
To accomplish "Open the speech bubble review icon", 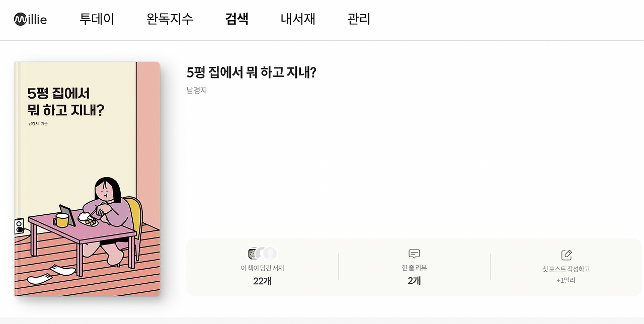I will 414,254.
